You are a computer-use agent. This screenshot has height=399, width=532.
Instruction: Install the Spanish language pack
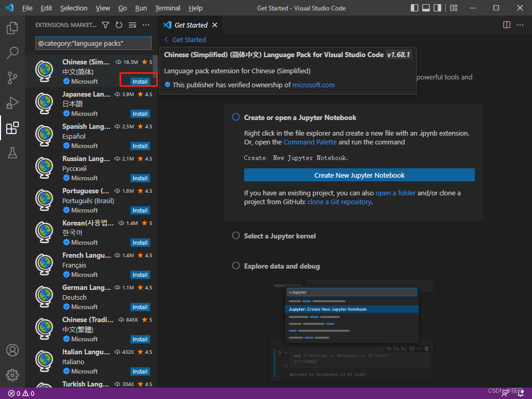[x=140, y=146]
